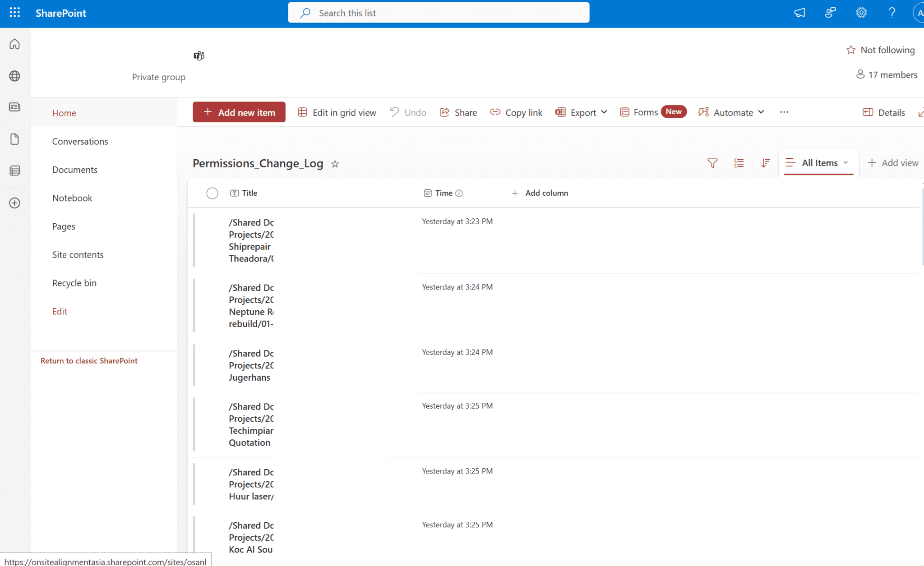Click the Return to classic SharePoint link
The height and width of the screenshot is (566, 924).
[x=89, y=360]
